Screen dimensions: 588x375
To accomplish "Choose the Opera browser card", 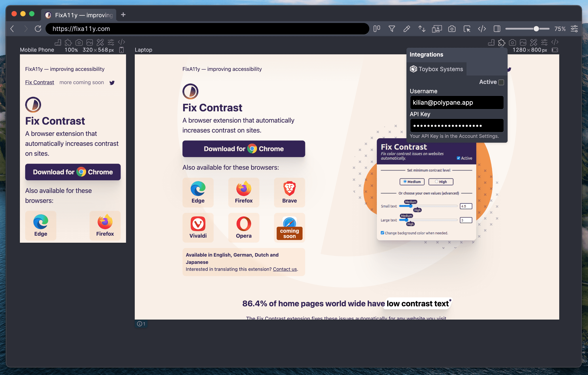I will click(243, 228).
